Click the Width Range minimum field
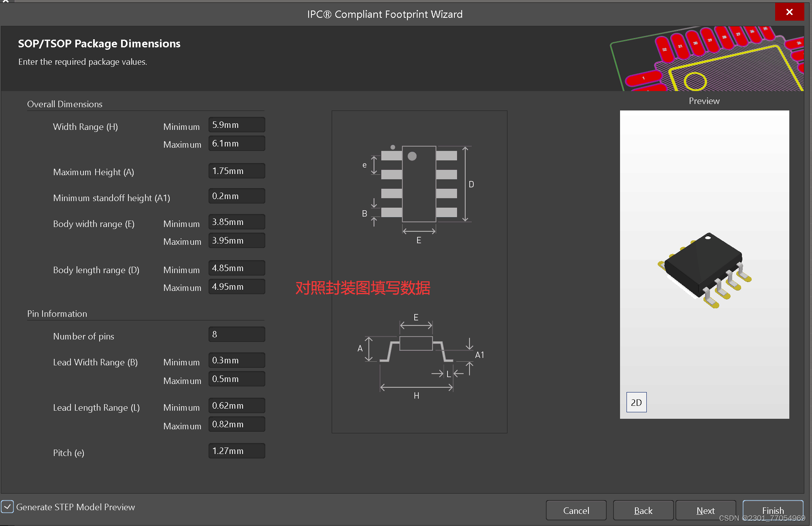The height and width of the screenshot is (526, 812). (237, 125)
